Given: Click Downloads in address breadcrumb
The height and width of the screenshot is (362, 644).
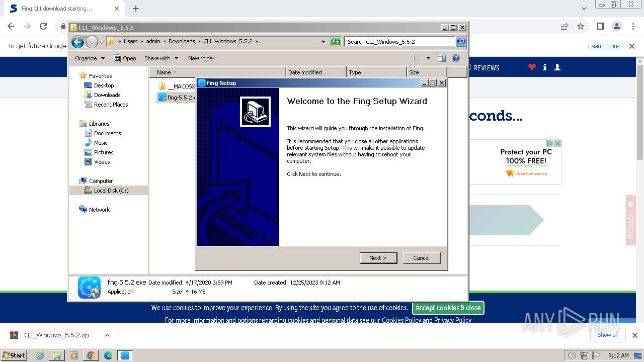Looking at the screenshot, I should coord(182,42).
